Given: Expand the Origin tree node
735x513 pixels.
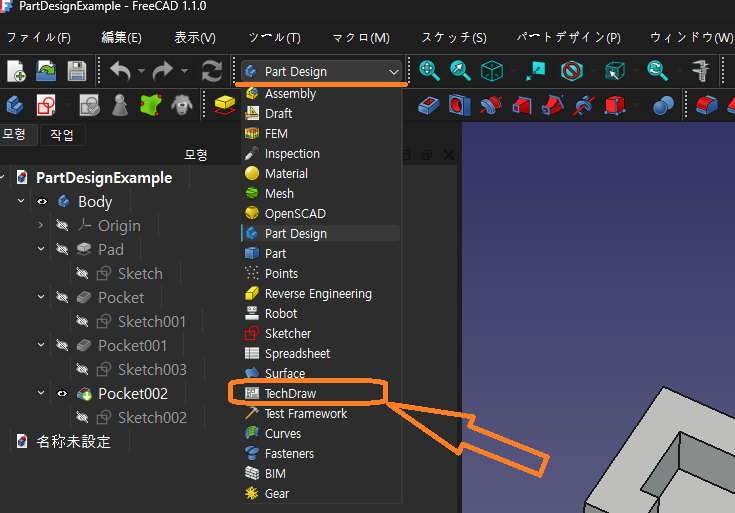Looking at the screenshot, I should (x=41, y=226).
